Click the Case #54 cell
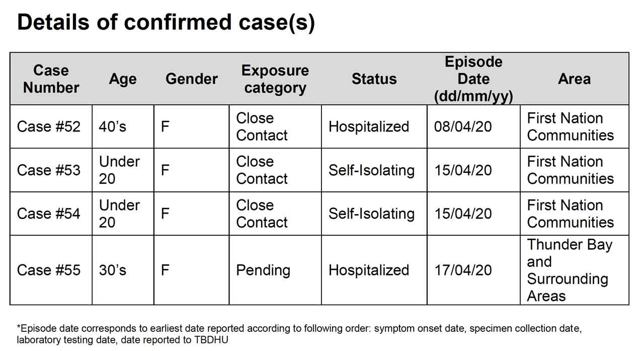 click(49, 214)
